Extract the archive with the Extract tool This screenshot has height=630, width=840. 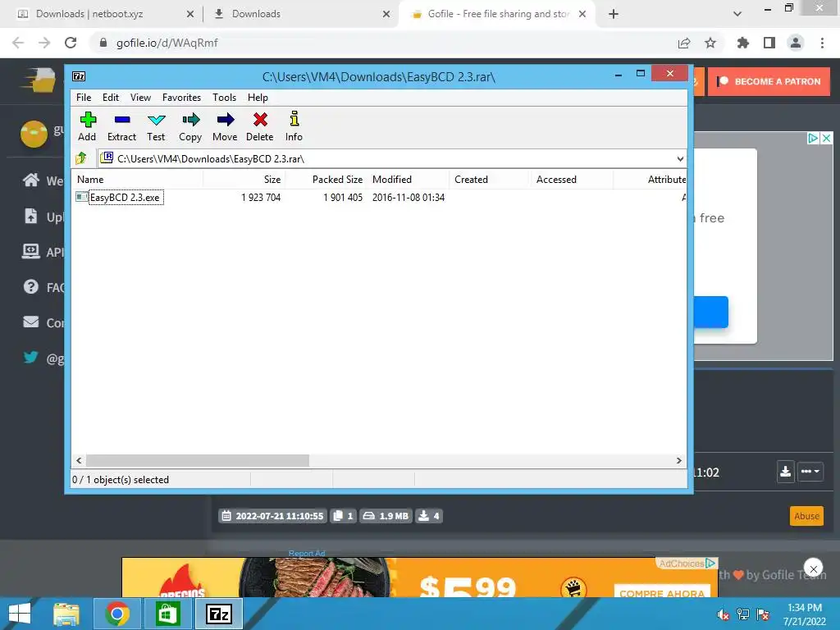click(121, 126)
